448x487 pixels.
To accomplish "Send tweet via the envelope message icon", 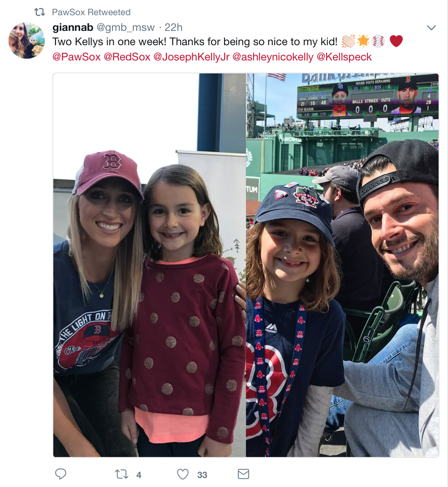I will 243,474.
